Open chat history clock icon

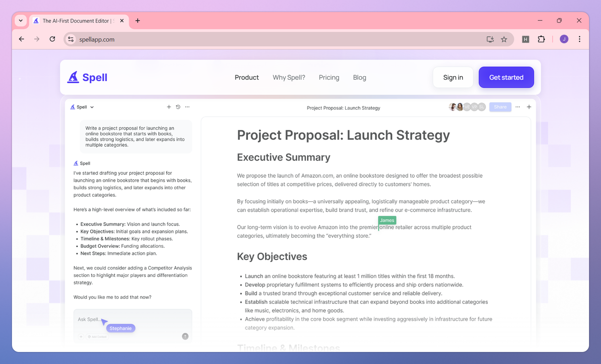coord(178,107)
